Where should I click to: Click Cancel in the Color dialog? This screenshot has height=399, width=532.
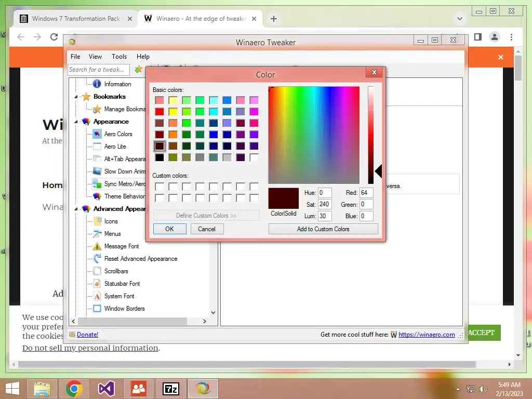click(x=207, y=229)
